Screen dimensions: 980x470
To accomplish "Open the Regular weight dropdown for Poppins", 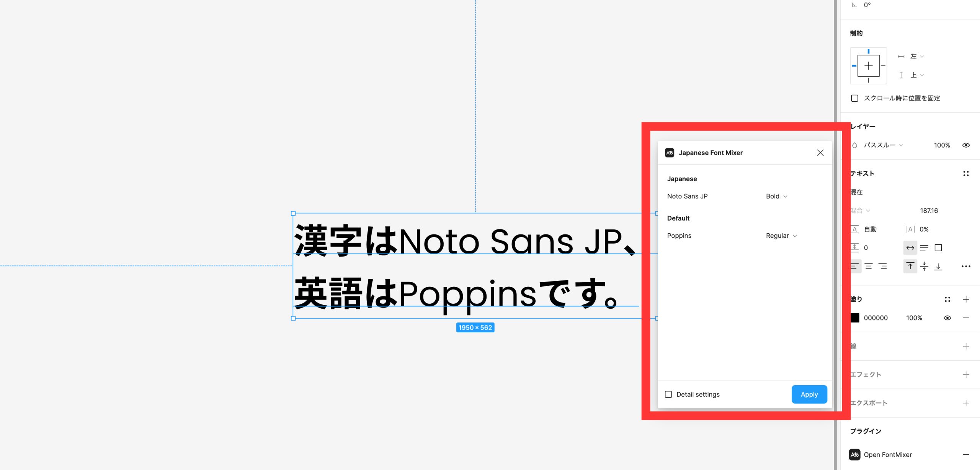I will click(x=781, y=236).
